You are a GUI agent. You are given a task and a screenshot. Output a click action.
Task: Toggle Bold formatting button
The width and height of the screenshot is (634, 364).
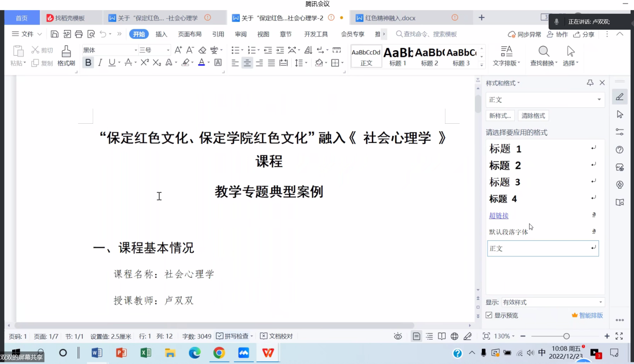click(x=88, y=63)
